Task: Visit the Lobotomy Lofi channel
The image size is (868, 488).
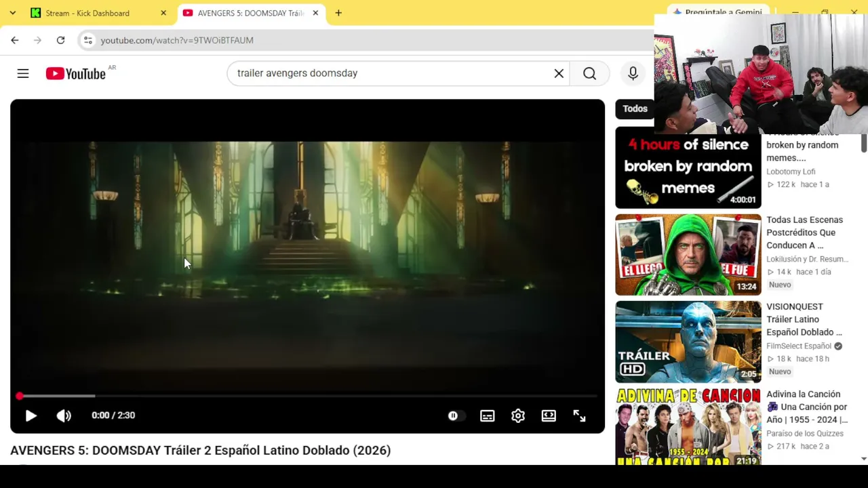Action: click(x=791, y=171)
